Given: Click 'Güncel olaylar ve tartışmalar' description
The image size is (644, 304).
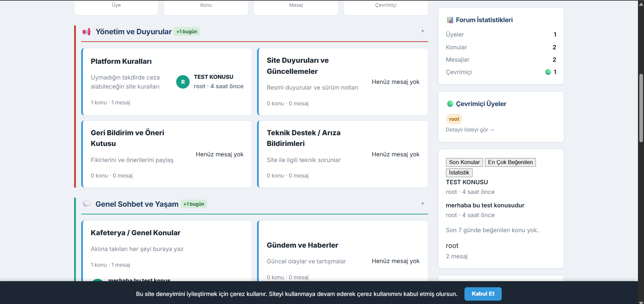Looking at the screenshot, I should click(306, 261).
